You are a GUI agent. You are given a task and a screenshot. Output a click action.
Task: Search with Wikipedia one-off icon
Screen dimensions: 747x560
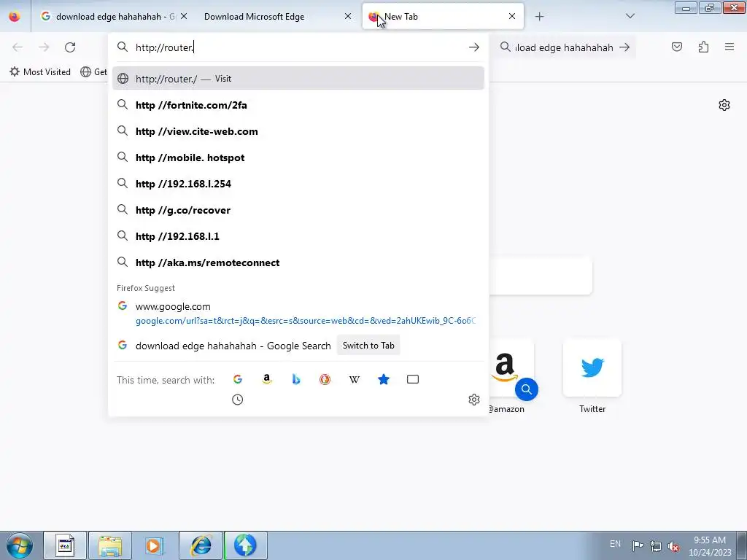[355, 379]
